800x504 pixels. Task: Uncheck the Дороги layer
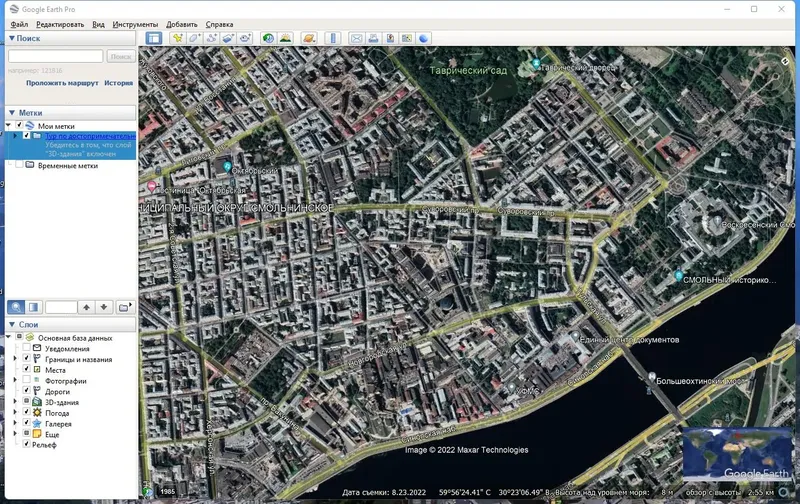click(x=27, y=392)
